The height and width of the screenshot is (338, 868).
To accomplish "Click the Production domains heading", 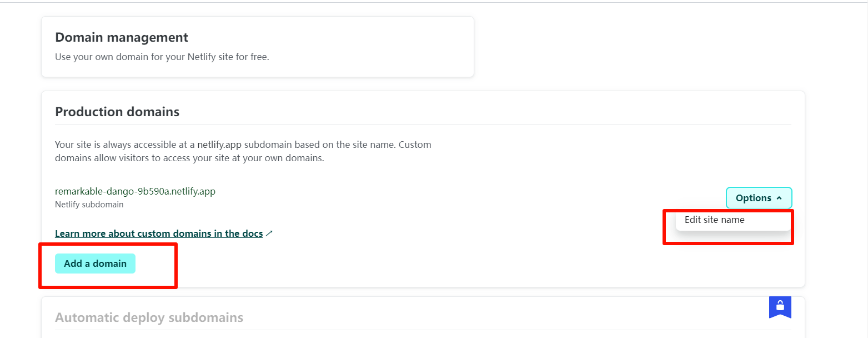I will (117, 112).
